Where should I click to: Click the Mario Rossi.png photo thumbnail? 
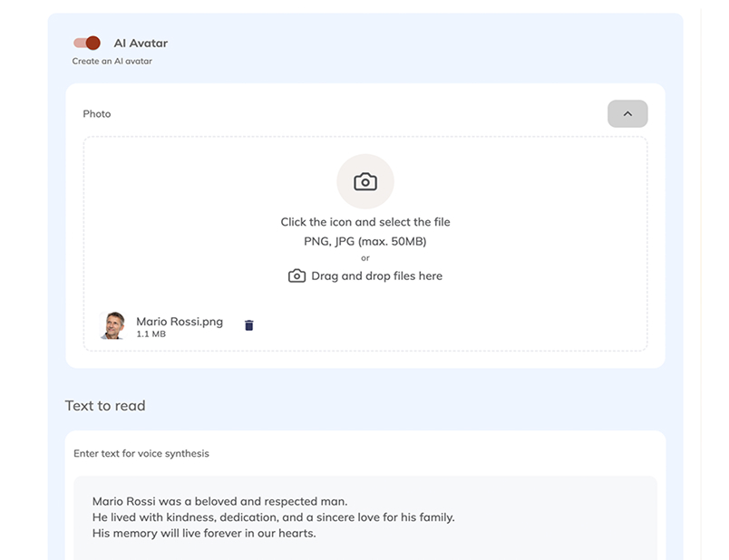coord(112,324)
